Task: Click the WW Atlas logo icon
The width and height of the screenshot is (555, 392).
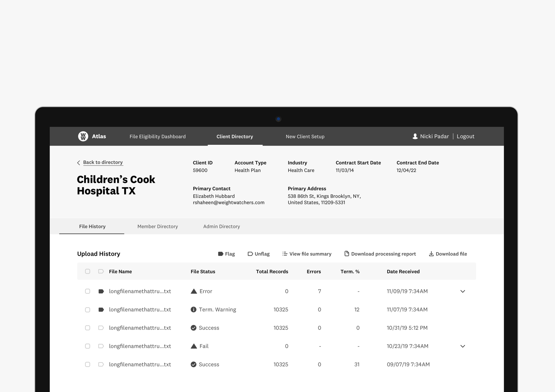Action: pyautogui.click(x=83, y=136)
